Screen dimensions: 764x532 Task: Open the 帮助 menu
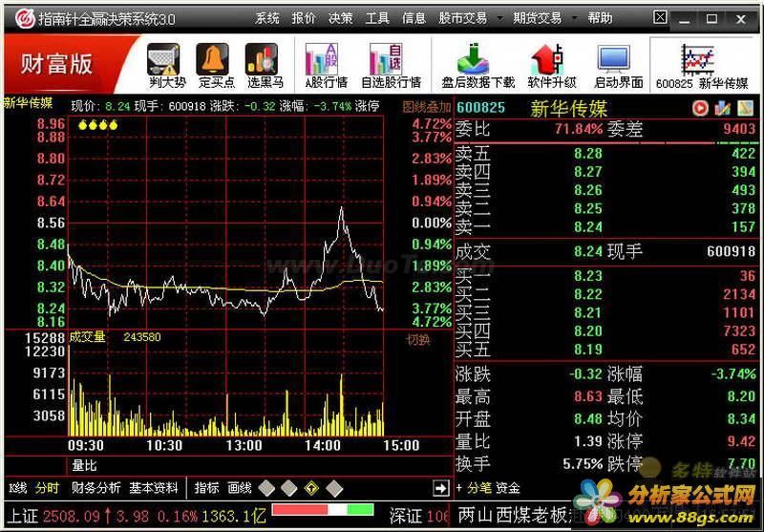[x=600, y=18]
